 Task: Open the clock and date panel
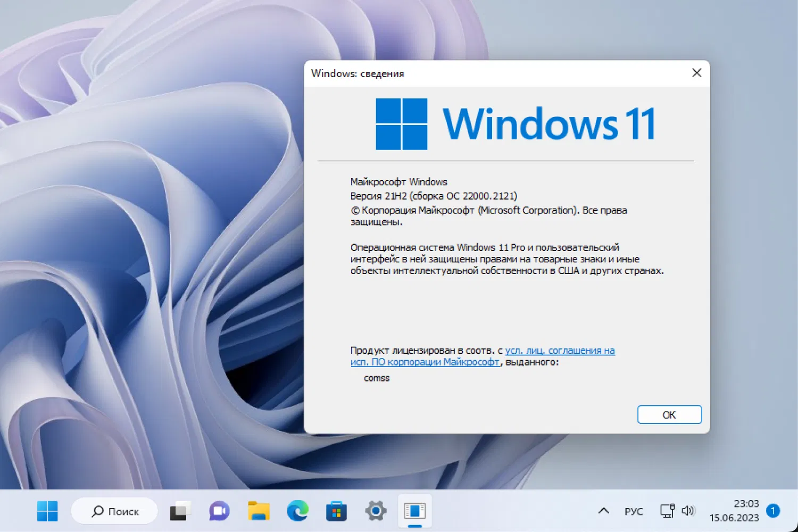(739, 511)
